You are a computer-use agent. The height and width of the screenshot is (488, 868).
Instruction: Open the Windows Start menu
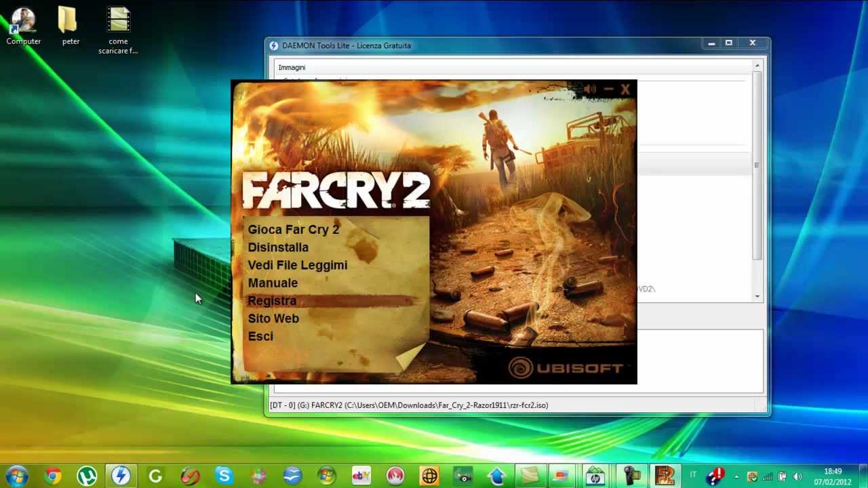pyautogui.click(x=16, y=476)
